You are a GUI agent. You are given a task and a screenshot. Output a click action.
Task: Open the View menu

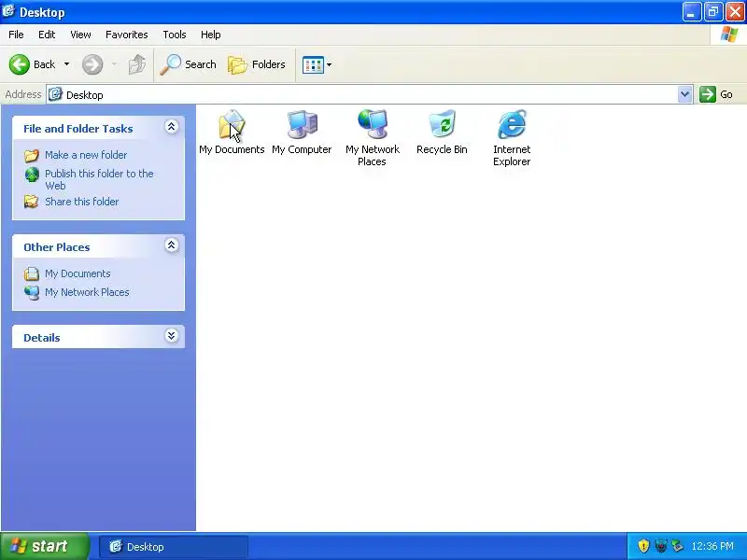[80, 35]
